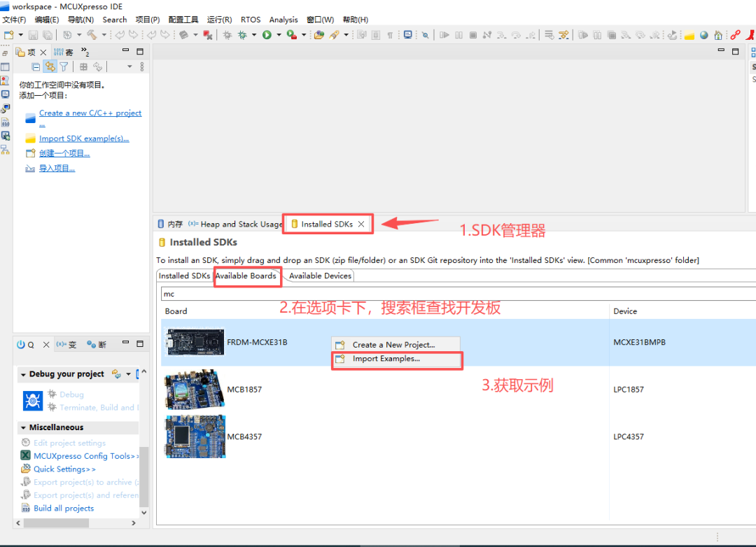Click the filter funnel icon
The width and height of the screenshot is (756, 547).
(64, 66)
